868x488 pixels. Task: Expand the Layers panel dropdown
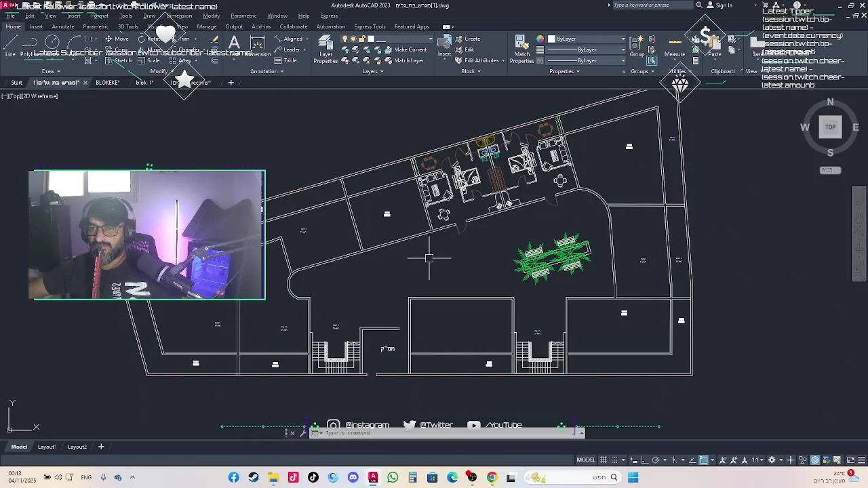[372, 71]
